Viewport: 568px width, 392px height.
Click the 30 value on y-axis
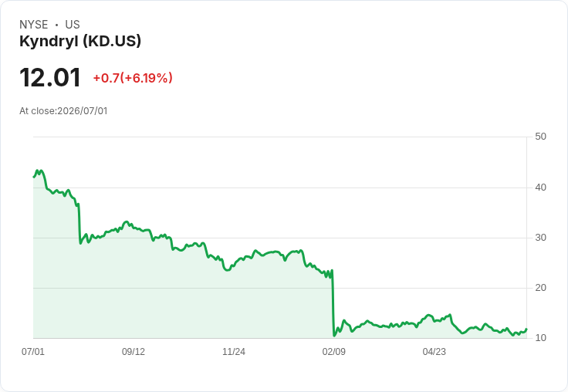tap(540, 238)
